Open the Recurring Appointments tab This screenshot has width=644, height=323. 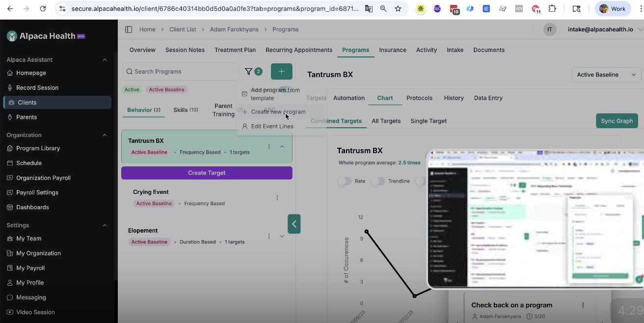tap(299, 50)
